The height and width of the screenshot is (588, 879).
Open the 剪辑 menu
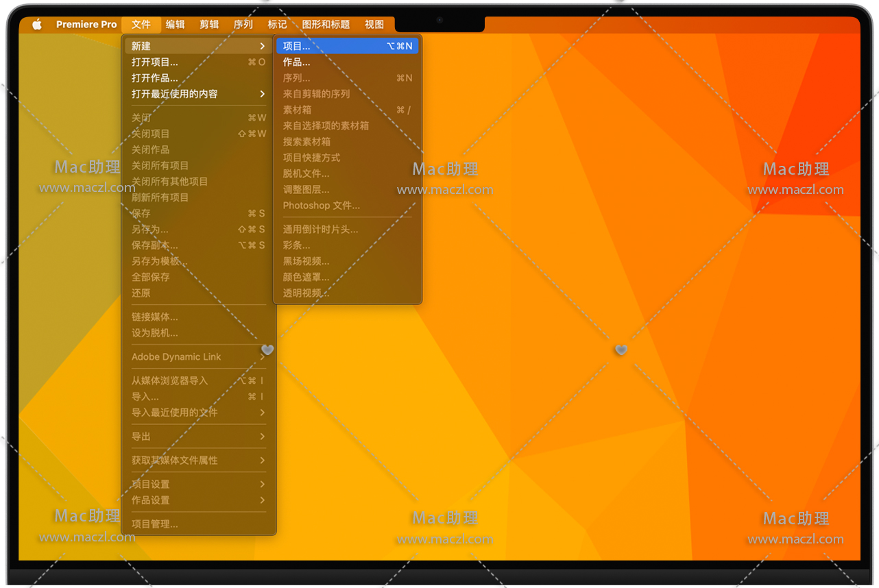tap(209, 25)
